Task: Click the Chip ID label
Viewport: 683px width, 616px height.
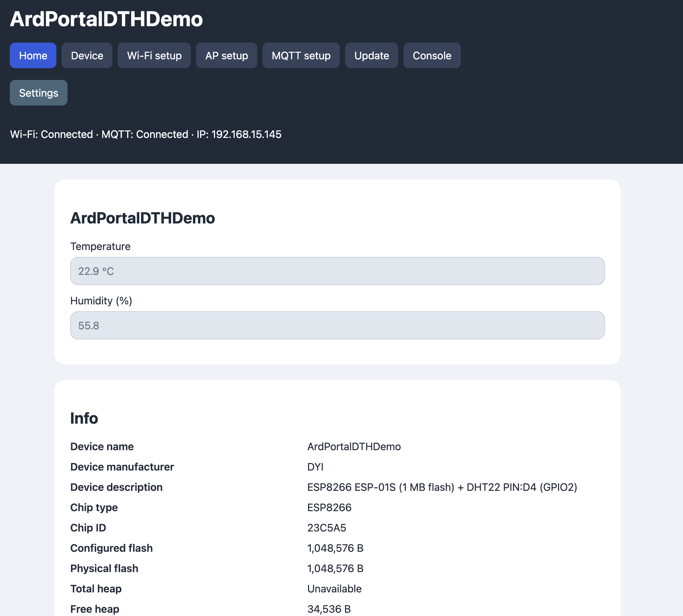Action: (x=88, y=528)
